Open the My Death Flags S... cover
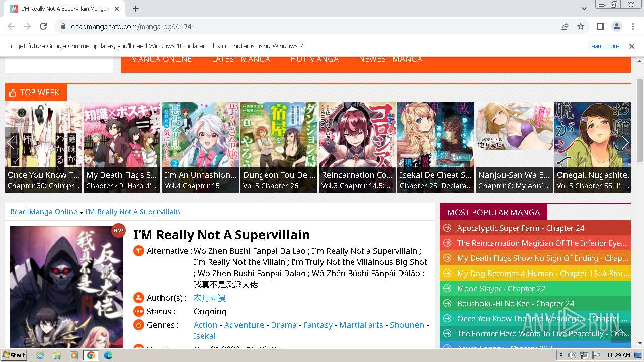Image resolution: width=644 pixels, height=362 pixels. click(x=122, y=147)
